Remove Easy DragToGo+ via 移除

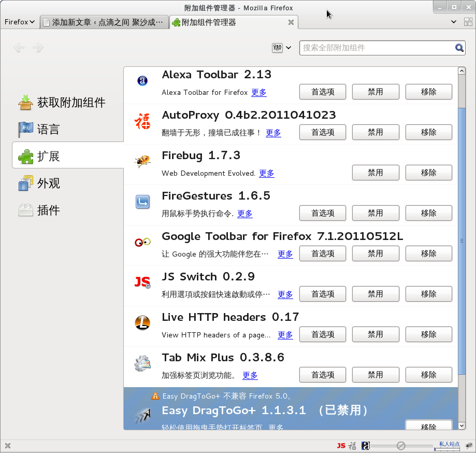(x=429, y=425)
